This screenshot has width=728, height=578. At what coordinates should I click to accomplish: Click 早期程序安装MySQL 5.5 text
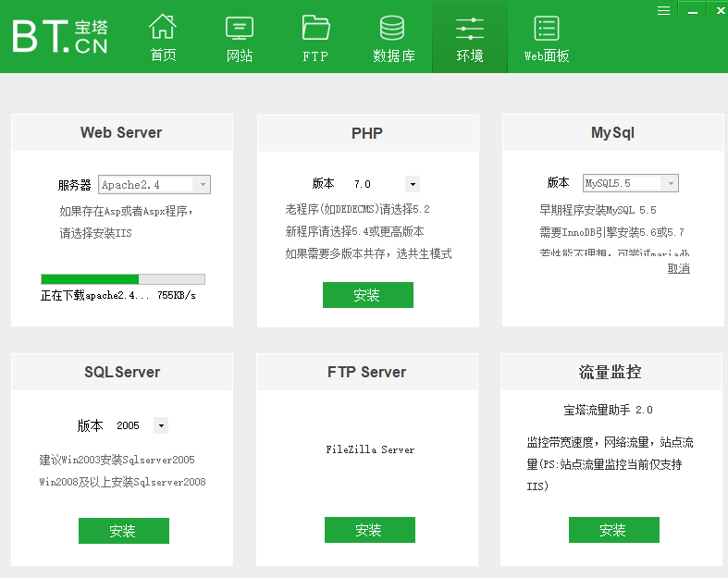(x=598, y=210)
